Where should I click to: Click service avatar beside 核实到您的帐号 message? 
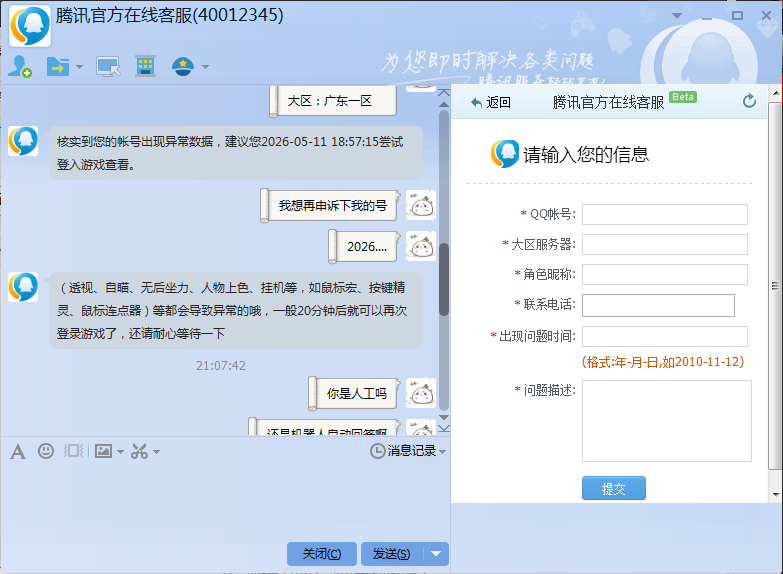click(x=23, y=141)
